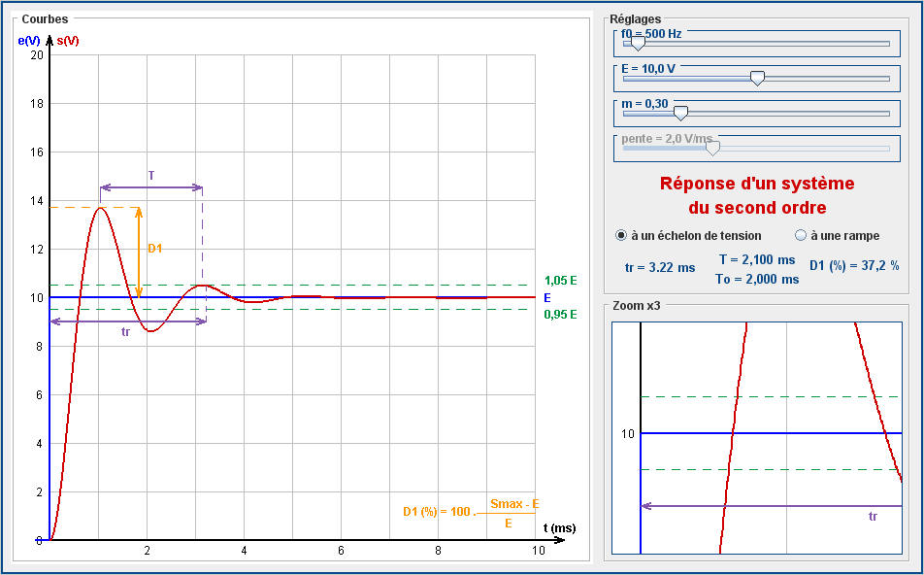Click the '20' tick on the voltage axis
The image size is (924, 575).
coord(37,54)
